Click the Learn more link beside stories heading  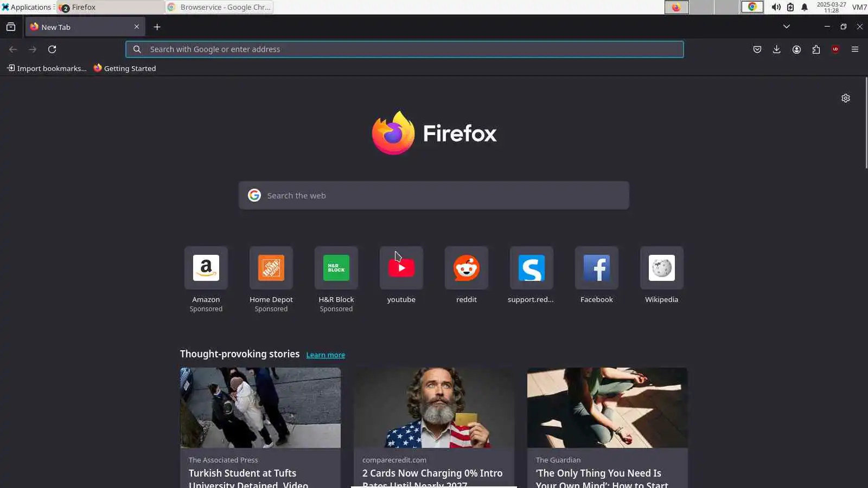(x=325, y=355)
